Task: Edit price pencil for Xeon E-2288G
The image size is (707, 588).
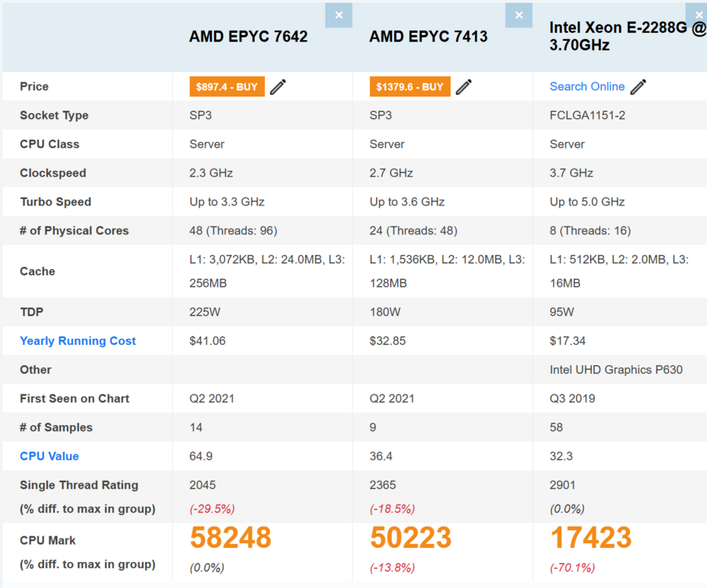Action: coord(638,86)
